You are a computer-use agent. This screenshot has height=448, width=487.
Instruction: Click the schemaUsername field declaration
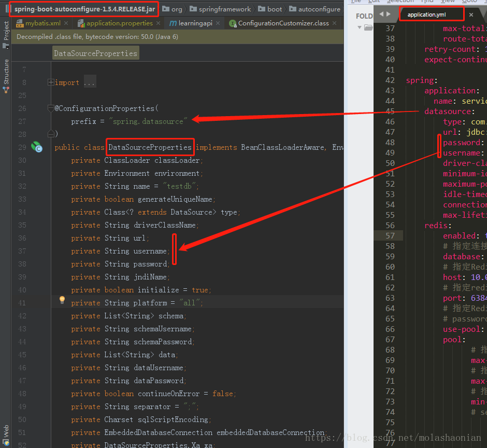coord(133,329)
